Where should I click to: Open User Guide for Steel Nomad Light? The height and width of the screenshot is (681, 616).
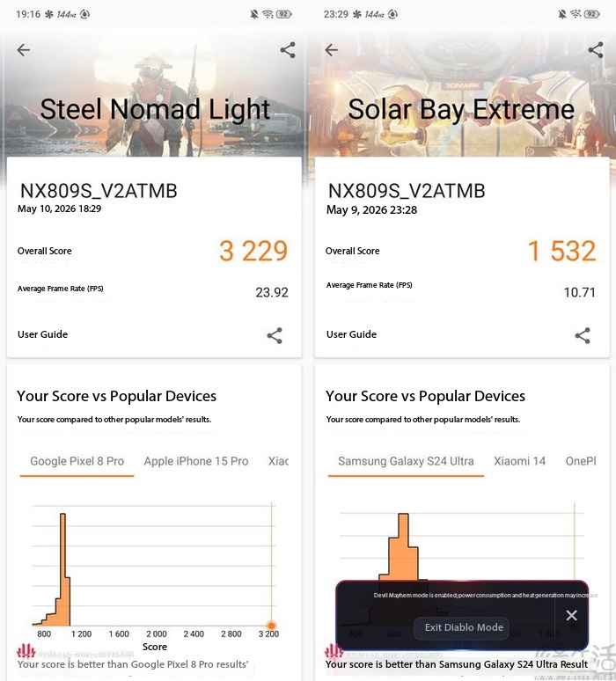point(42,334)
